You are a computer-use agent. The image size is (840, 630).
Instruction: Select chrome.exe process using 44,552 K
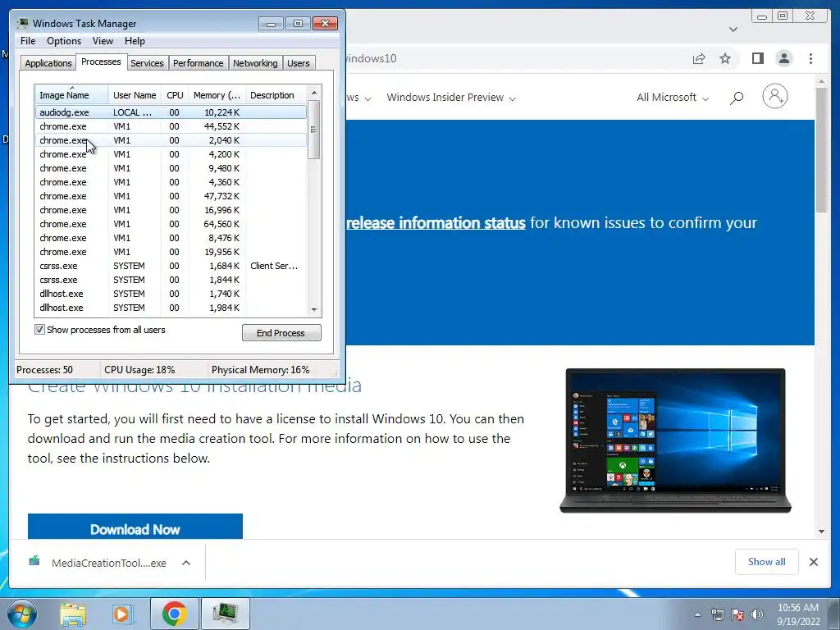171,126
